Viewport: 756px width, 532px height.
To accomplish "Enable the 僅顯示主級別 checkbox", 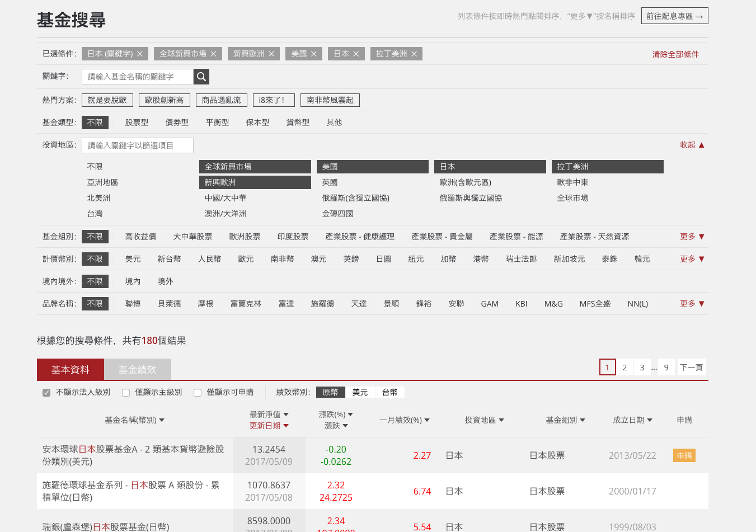I will pos(126,393).
